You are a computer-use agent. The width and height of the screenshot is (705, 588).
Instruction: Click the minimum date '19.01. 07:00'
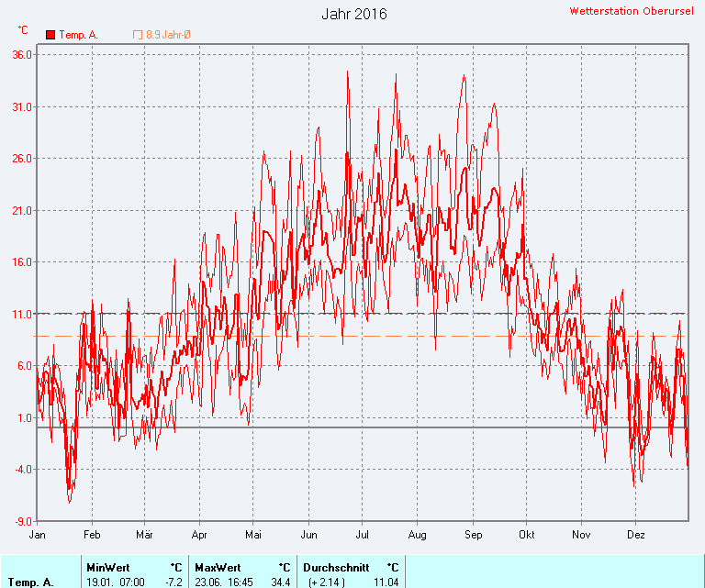point(116,582)
